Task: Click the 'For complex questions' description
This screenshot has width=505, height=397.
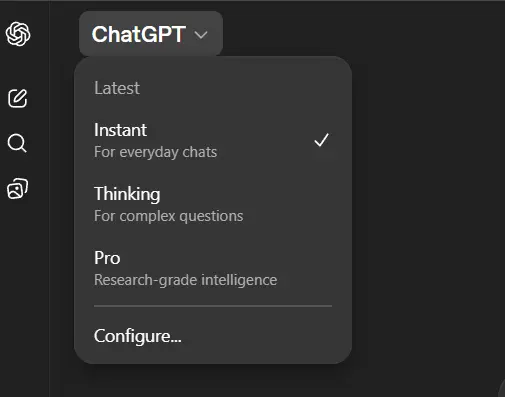Action: [168, 216]
